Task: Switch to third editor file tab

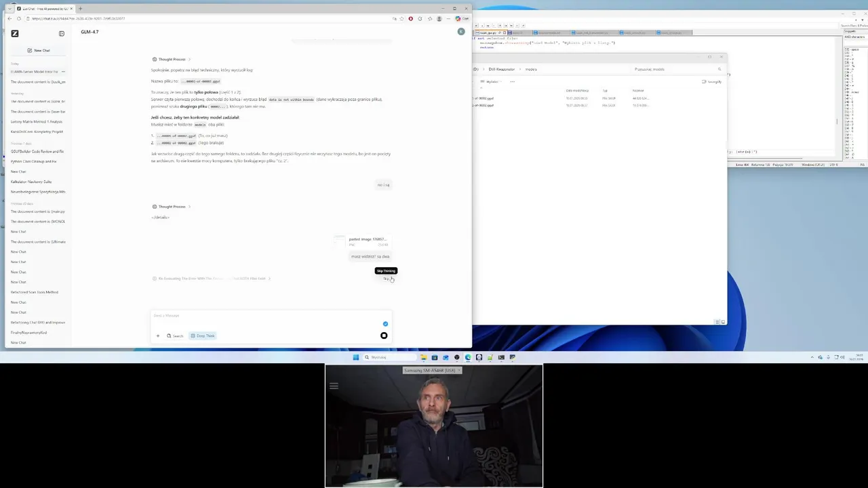Action: click(x=550, y=33)
